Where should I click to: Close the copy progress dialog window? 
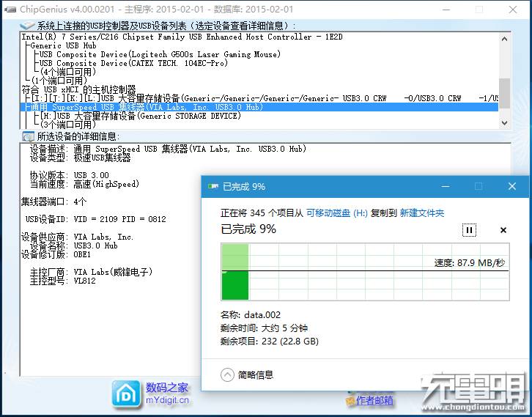[512, 186]
